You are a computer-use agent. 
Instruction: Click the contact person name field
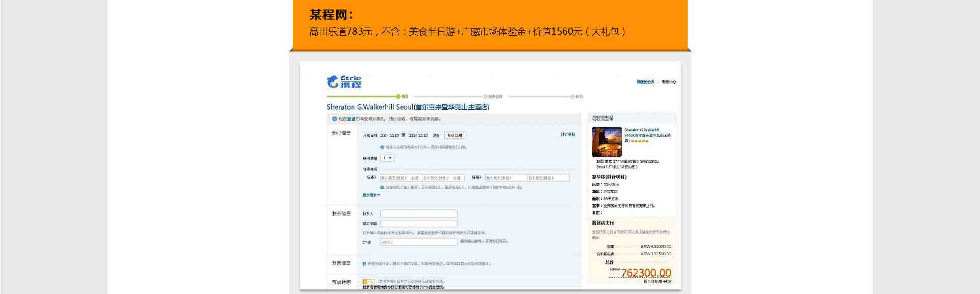click(418, 214)
